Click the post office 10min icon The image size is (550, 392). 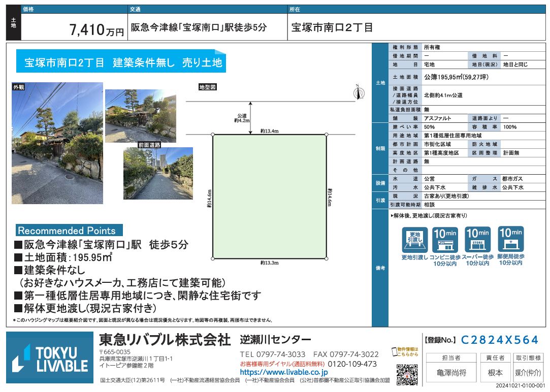(x=511, y=240)
